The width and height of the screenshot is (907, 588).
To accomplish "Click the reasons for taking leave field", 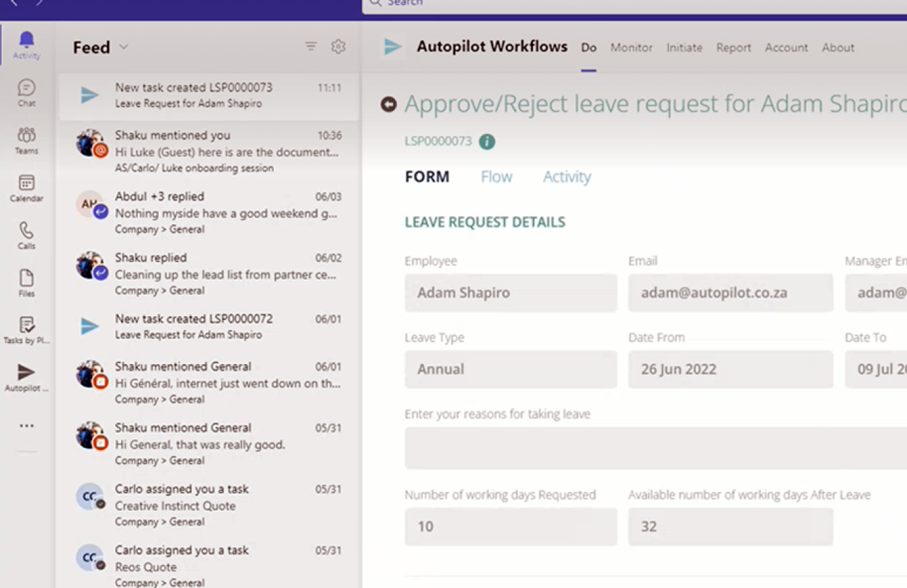I will [x=656, y=448].
